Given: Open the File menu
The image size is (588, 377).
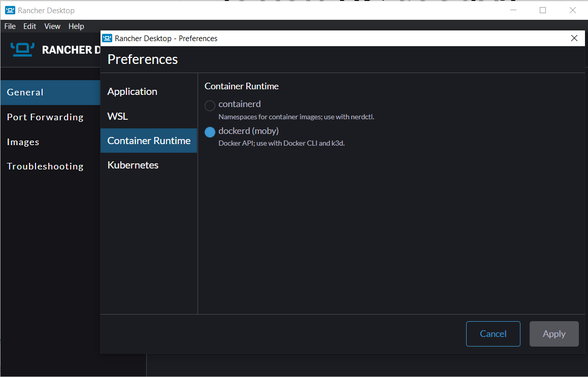Looking at the screenshot, I should pos(10,26).
